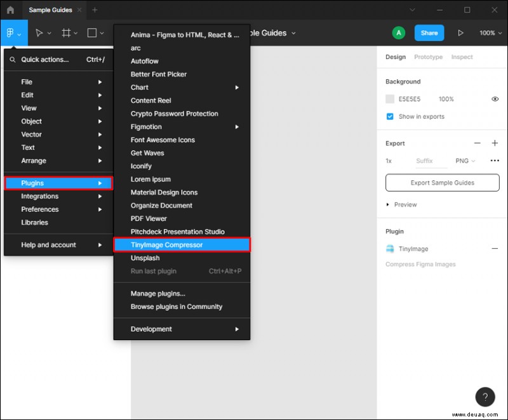Click the Present play icon

coord(461,32)
